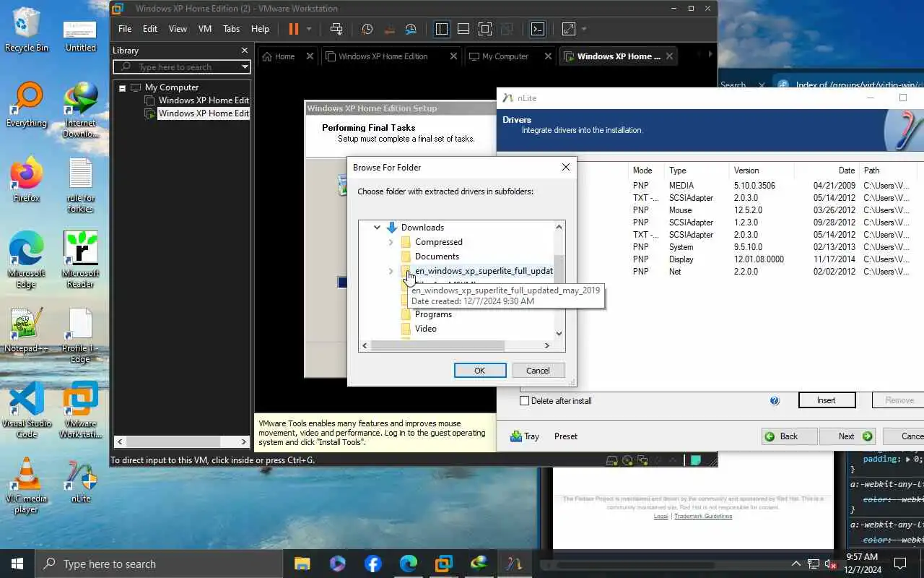Click Facebook icon on the taskbar
This screenshot has width=924, height=578.
point(372,564)
